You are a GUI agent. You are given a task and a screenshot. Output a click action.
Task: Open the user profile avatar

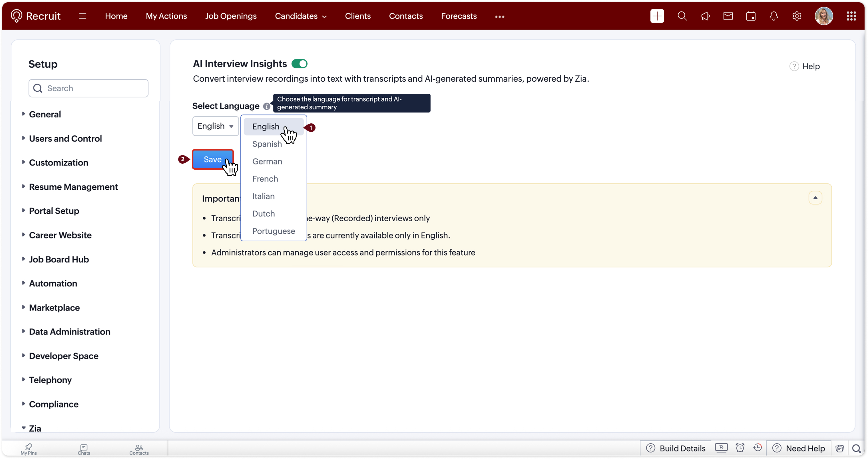(x=823, y=16)
